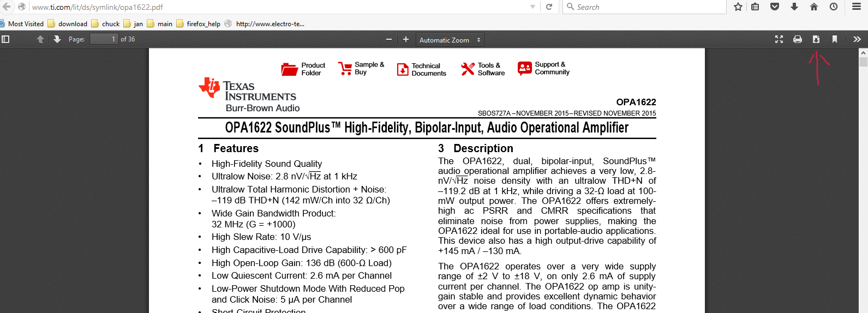The height and width of the screenshot is (313, 868).
Task: Click the Description section heading
Action: coord(476,148)
